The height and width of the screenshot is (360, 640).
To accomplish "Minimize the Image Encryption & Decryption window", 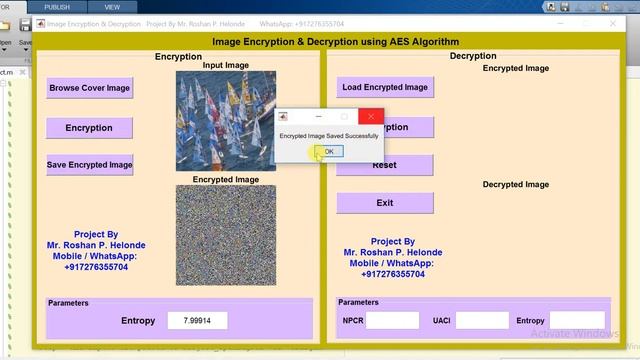I will click(x=560, y=24).
